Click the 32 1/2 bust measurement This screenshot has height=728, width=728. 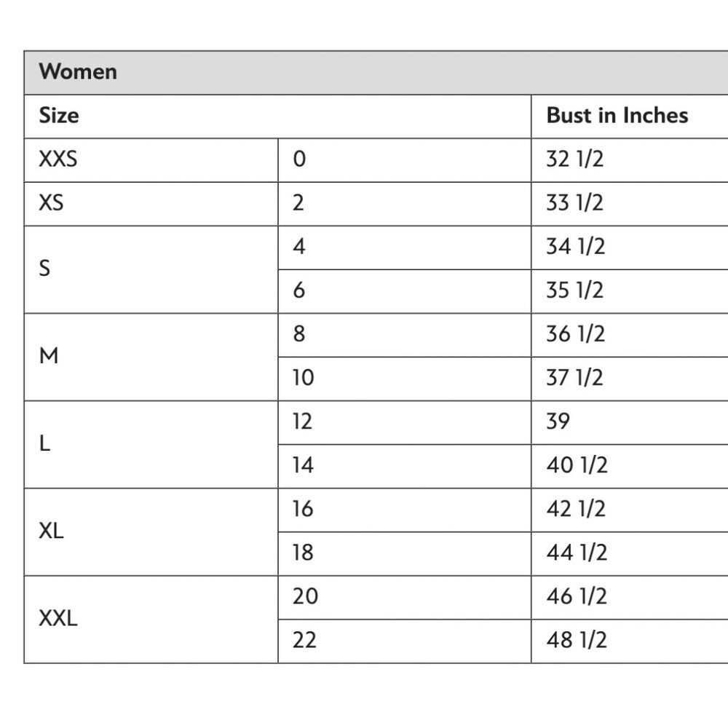click(574, 159)
